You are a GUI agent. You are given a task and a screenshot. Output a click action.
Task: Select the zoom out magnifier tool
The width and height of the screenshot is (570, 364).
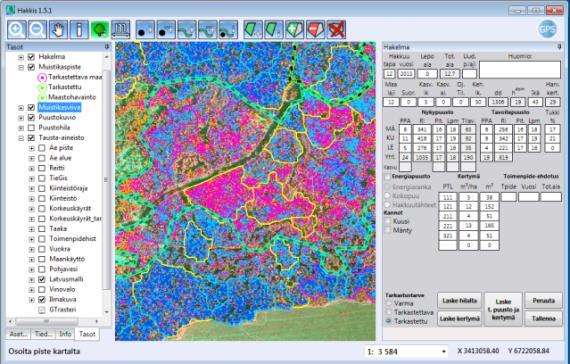coord(37,29)
